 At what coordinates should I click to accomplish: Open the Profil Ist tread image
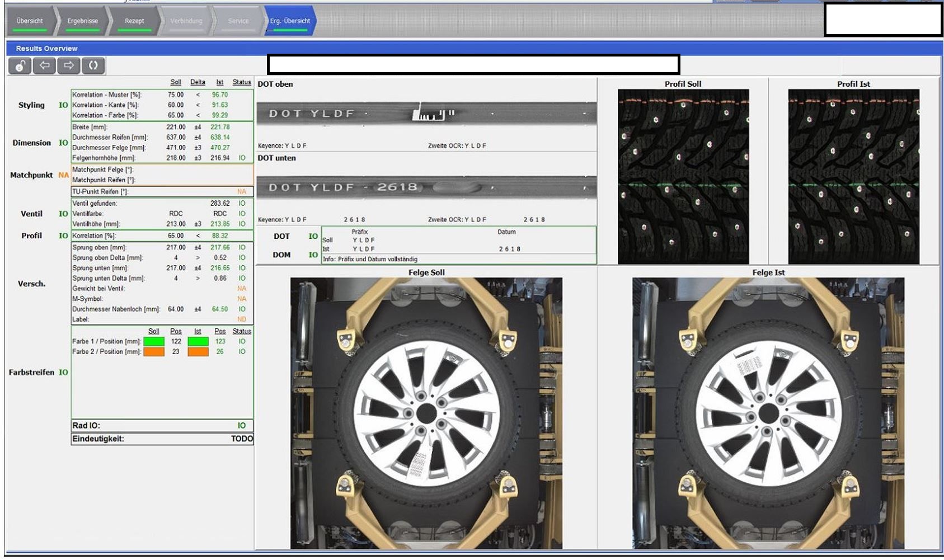tap(853, 177)
